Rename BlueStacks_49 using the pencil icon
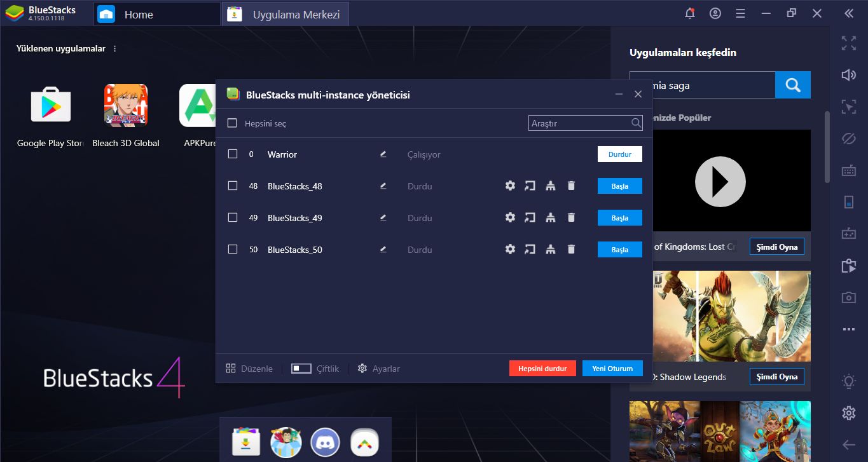Screen dimensions: 868x462 click(383, 217)
